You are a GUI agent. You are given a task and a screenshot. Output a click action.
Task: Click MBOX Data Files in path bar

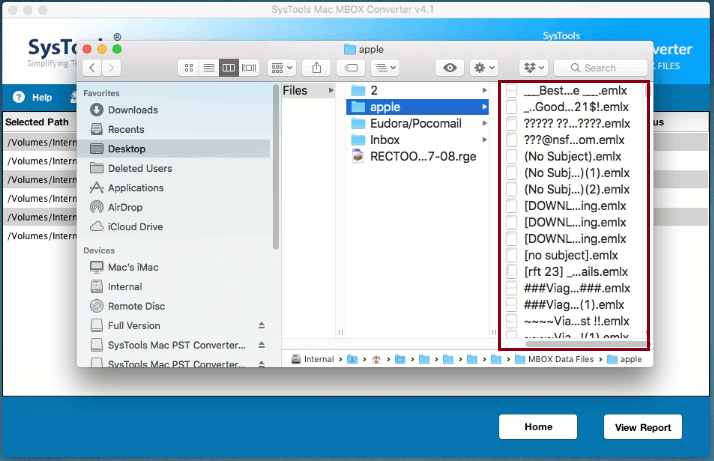pyautogui.click(x=555, y=359)
